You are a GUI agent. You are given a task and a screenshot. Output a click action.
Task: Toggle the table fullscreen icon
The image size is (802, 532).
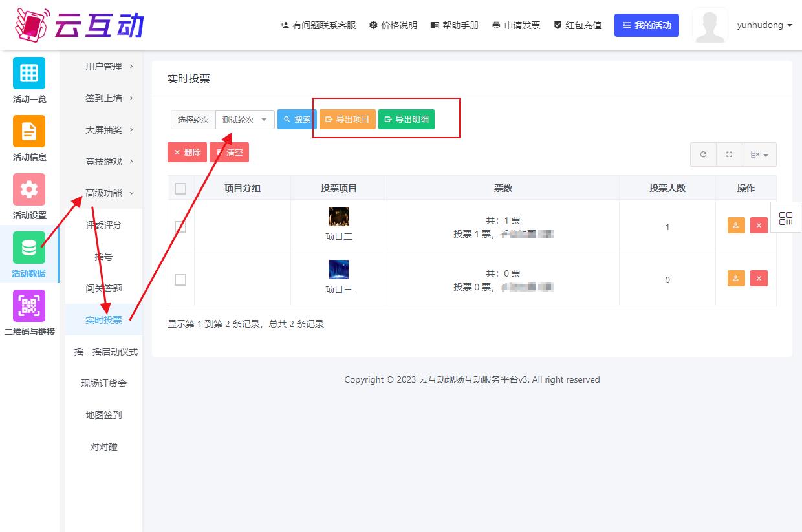coord(729,154)
